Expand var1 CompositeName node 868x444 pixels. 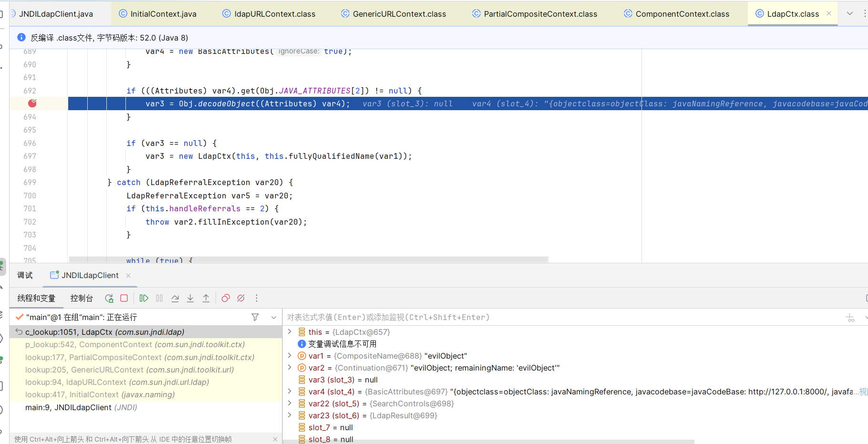[289, 355]
